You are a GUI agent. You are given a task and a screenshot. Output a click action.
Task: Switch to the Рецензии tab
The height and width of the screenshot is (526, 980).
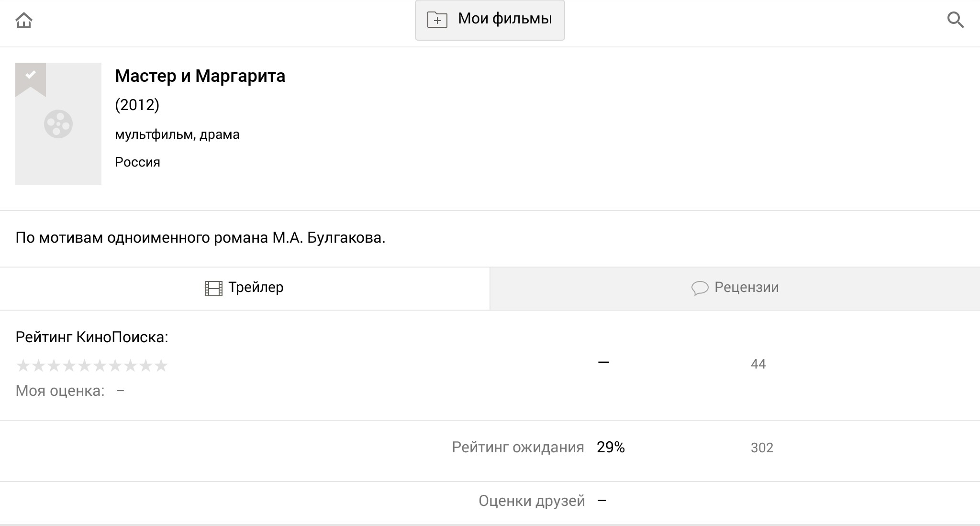point(735,289)
